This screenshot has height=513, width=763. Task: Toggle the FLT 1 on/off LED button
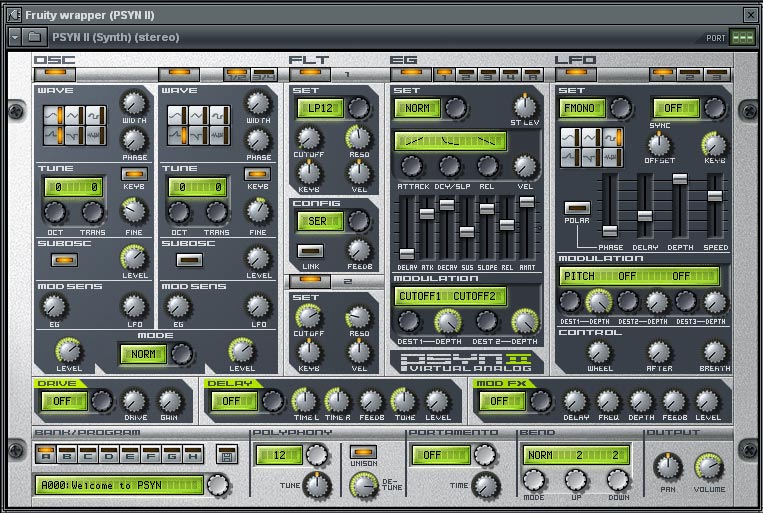310,74
